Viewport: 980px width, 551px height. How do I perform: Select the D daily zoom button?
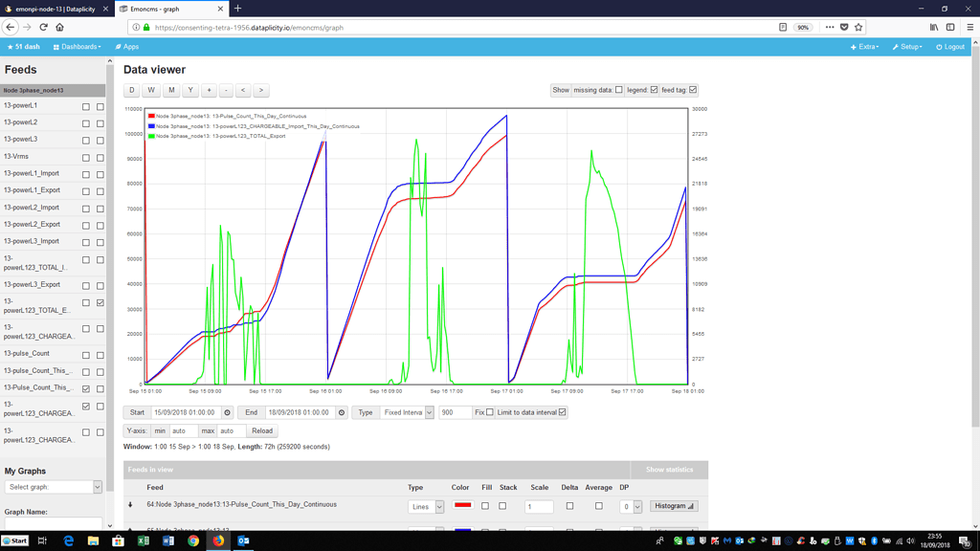(x=131, y=90)
